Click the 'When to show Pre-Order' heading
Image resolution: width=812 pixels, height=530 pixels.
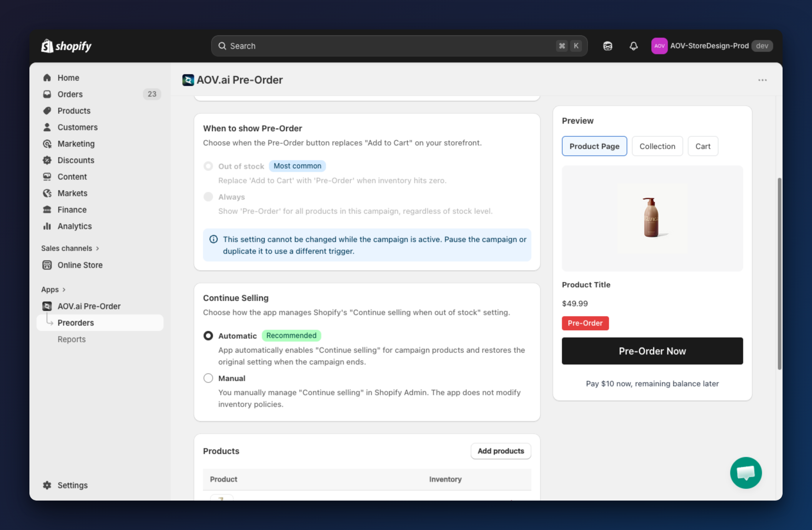252,128
